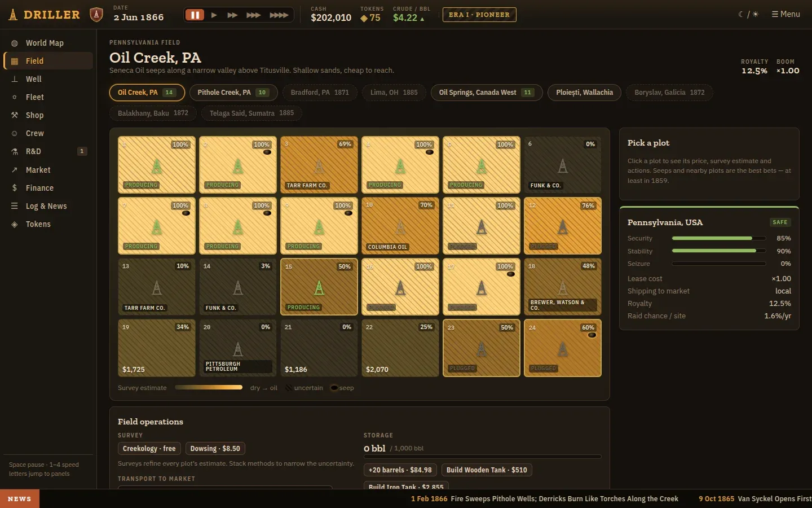Open the Well panel in sidebar
The image size is (812, 508).
pyautogui.click(x=48, y=79)
